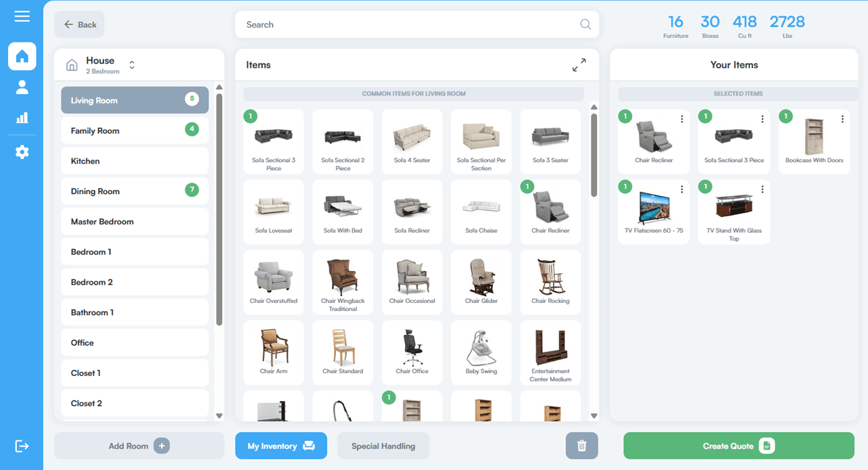Viewport: 868px width, 470px height.
Task: Click the logout icon at bottom of sidebar
Action: [22, 446]
